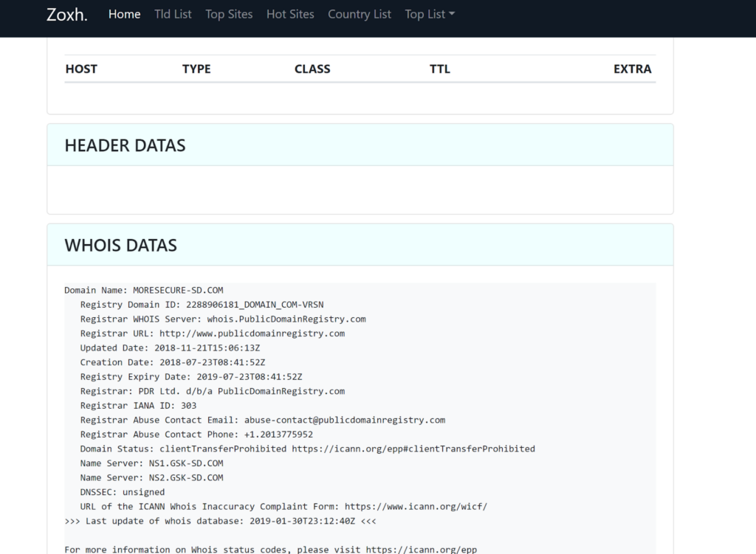Click the NS1.GSK-SD.COM name server entry
Screen dimensions: 756x554
(x=186, y=463)
